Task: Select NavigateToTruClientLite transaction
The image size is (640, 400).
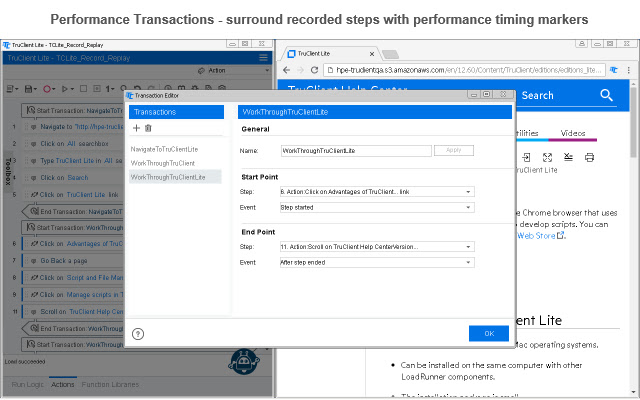Action: click(164, 149)
